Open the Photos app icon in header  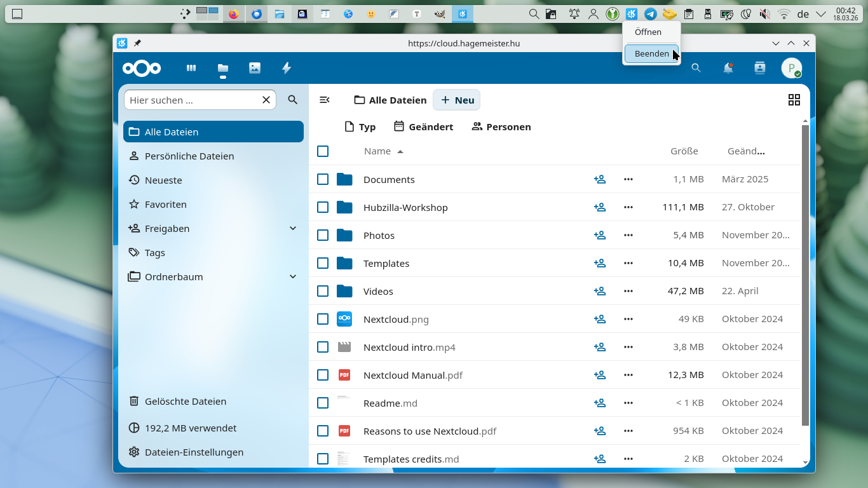[255, 68]
